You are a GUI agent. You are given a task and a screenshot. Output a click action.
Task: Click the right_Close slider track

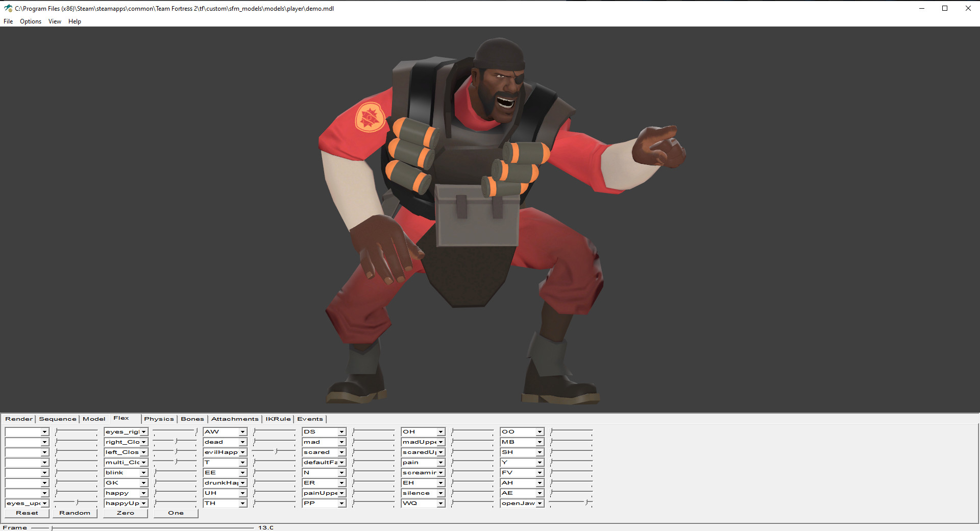tap(175, 442)
